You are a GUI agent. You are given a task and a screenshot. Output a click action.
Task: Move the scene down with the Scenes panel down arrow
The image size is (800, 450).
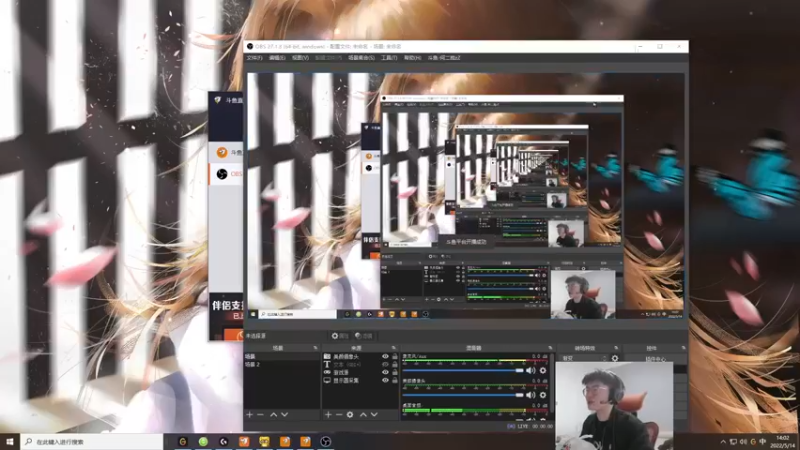(x=285, y=415)
